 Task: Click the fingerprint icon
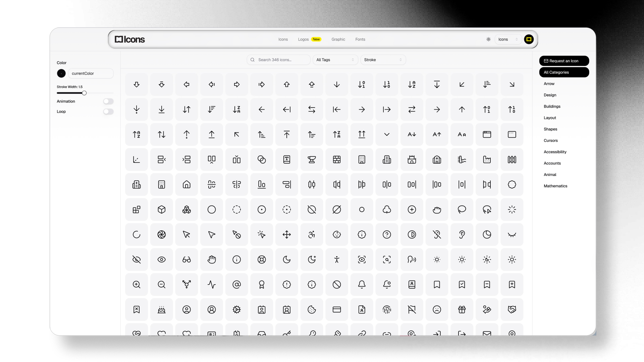387,310
